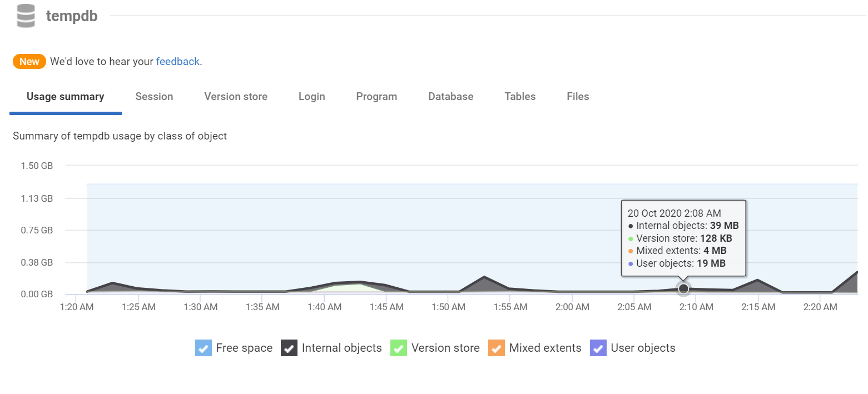Viewport: 868px width, 394px height.
Task: Click the Internal objects peak near 1:53 AM
Action: coord(484,277)
